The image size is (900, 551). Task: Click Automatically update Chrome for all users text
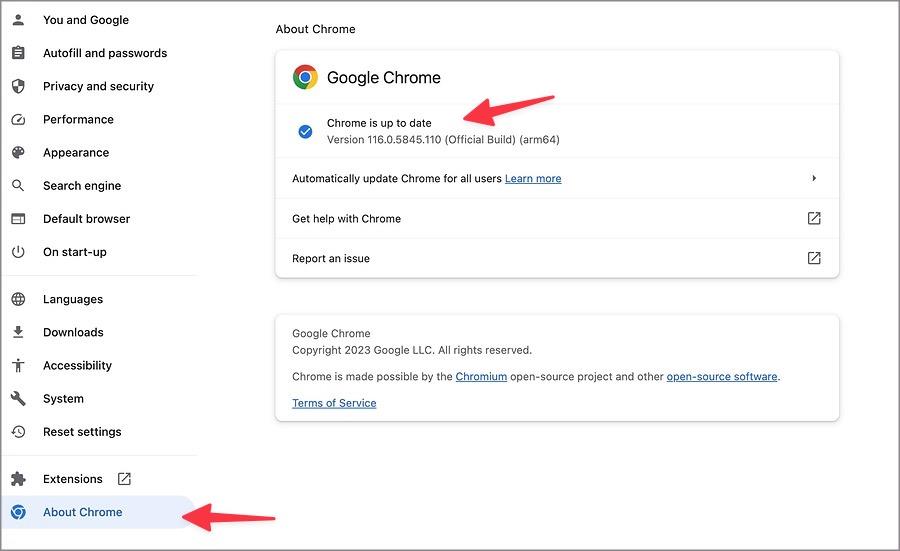(397, 179)
